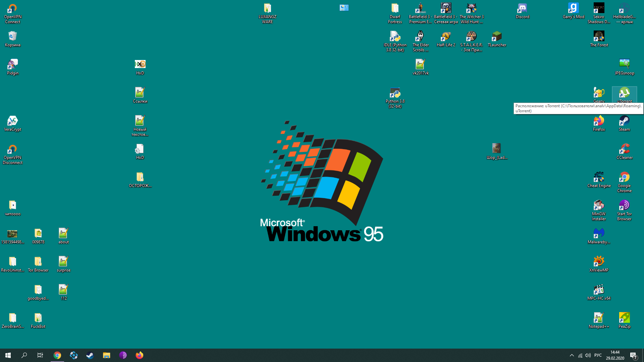644x362 pixels.
Task: Select the Новый текстов... document
Action: (140, 126)
